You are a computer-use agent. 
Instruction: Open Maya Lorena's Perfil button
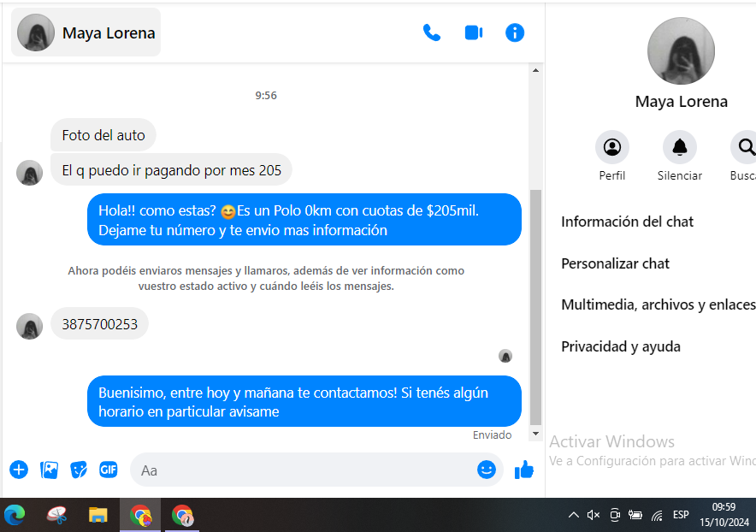coord(611,148)
